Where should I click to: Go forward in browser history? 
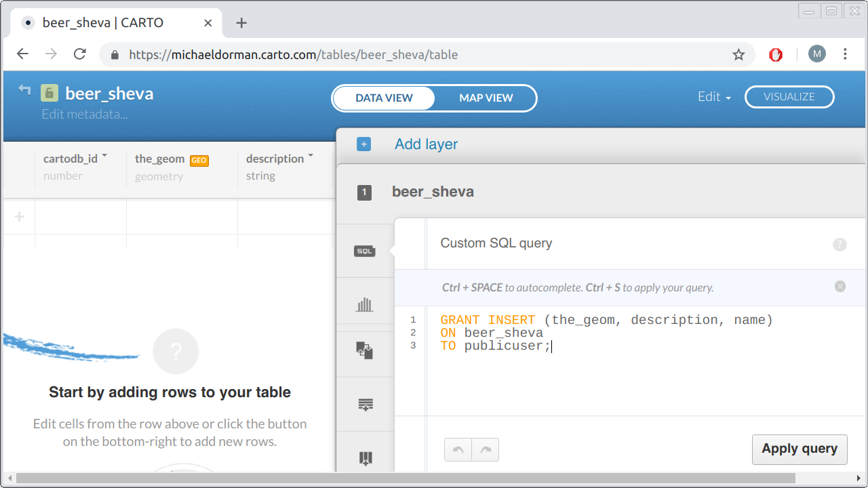coord(51,54)
